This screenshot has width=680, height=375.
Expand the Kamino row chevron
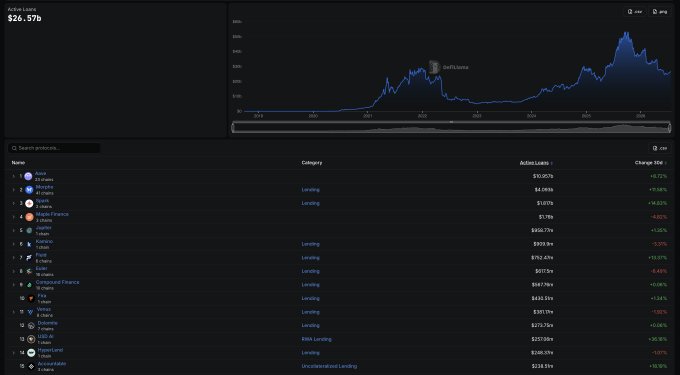click(x=13, y=244)
